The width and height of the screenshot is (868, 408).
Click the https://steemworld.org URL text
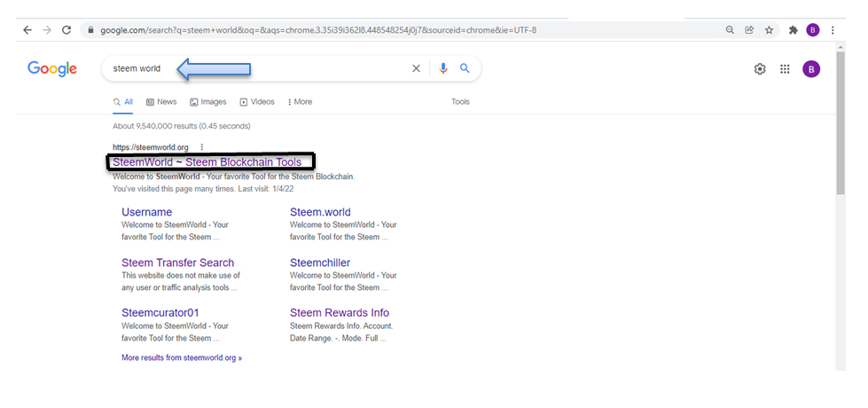[151, 147]
